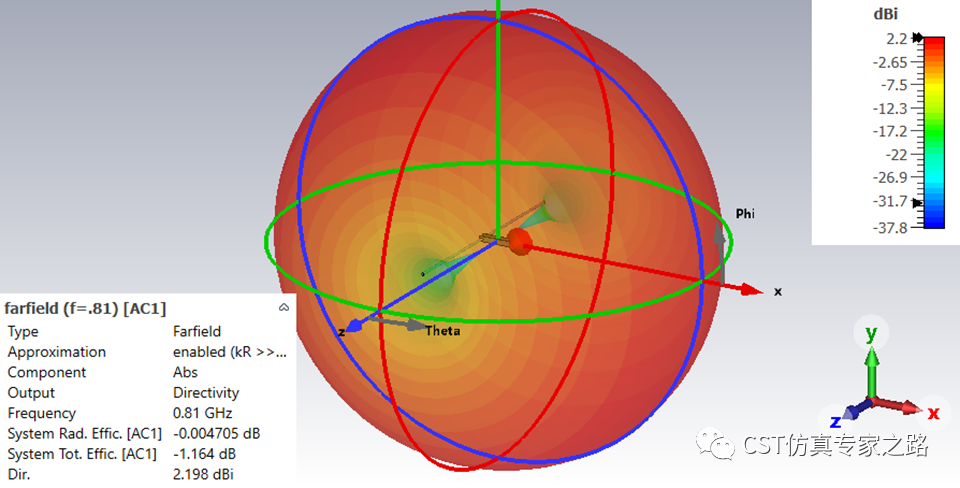Click the red sphere at the antenna feed
Image resolution: width=960 pixels, height=488 pixels.
[519, 241]
